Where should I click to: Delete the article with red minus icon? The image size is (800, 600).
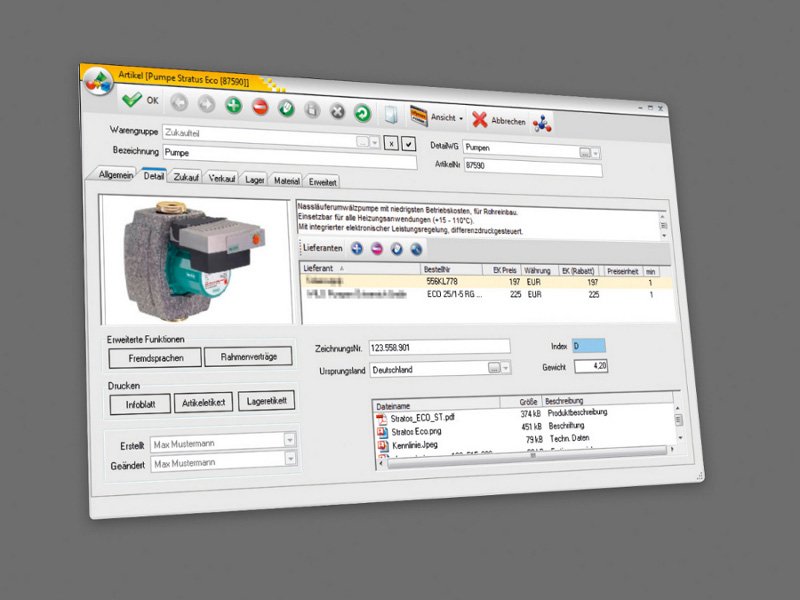pos(260,107)
